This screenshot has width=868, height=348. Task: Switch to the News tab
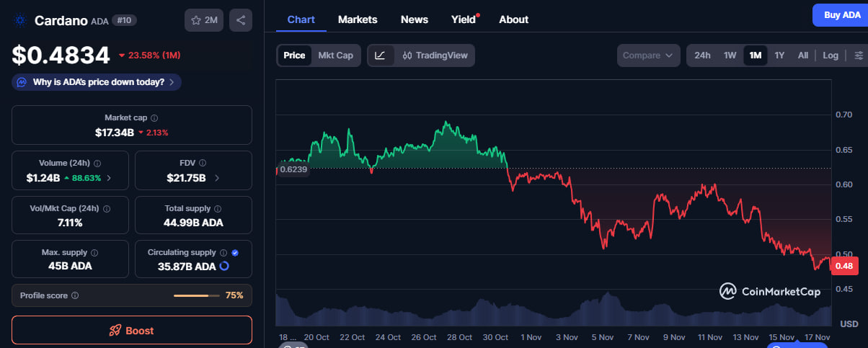(x=415, y=19)
